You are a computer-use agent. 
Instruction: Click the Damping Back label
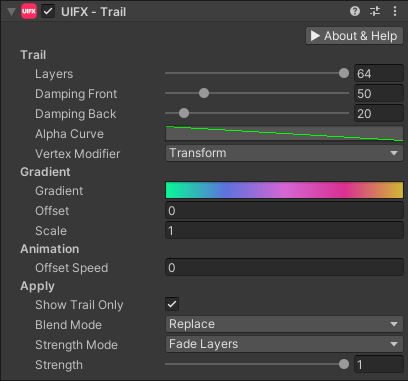[x=76, y=114]
